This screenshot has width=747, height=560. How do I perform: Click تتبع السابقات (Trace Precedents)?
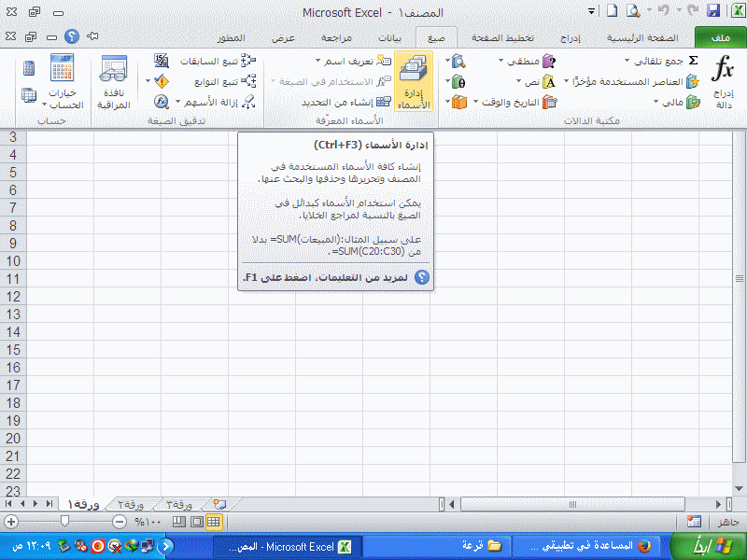(218, 61)
